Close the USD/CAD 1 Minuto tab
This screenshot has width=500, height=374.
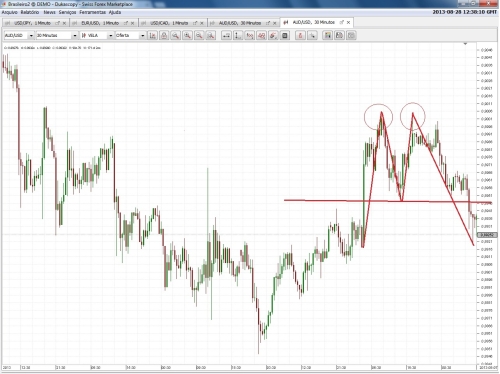pos(202,23)
